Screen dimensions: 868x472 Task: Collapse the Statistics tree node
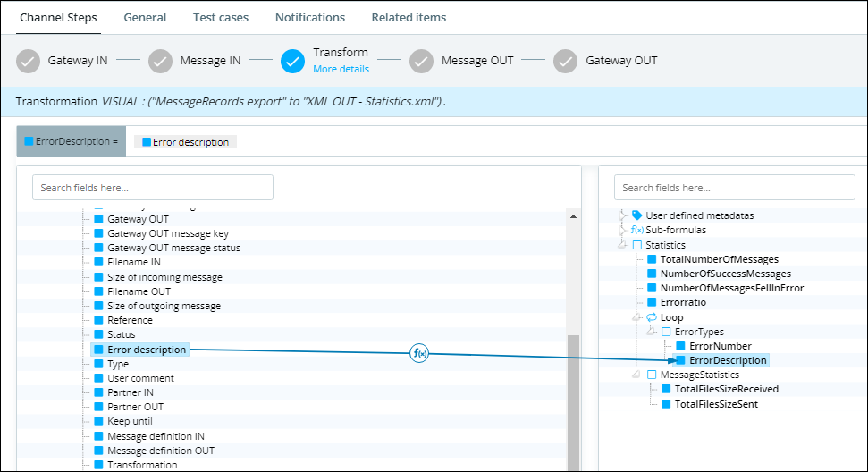[x=623, y=245]
